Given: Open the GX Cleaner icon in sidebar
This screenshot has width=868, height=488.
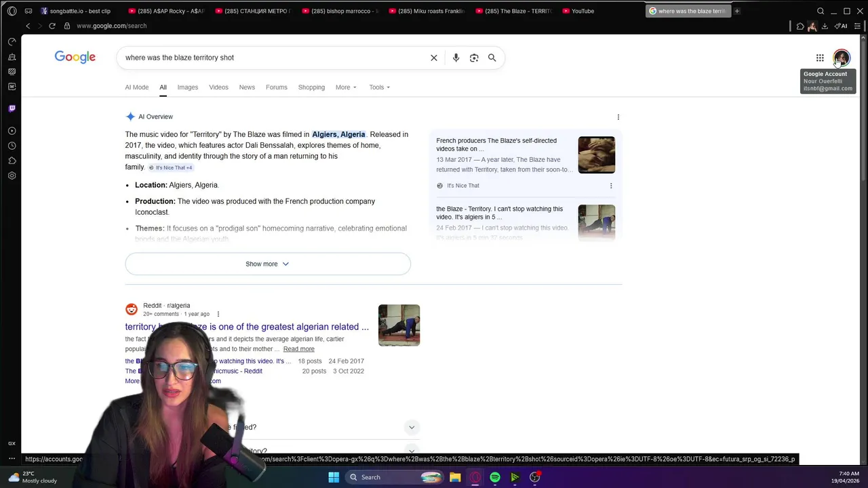Looking at the screenshot, I should point(12,57).
